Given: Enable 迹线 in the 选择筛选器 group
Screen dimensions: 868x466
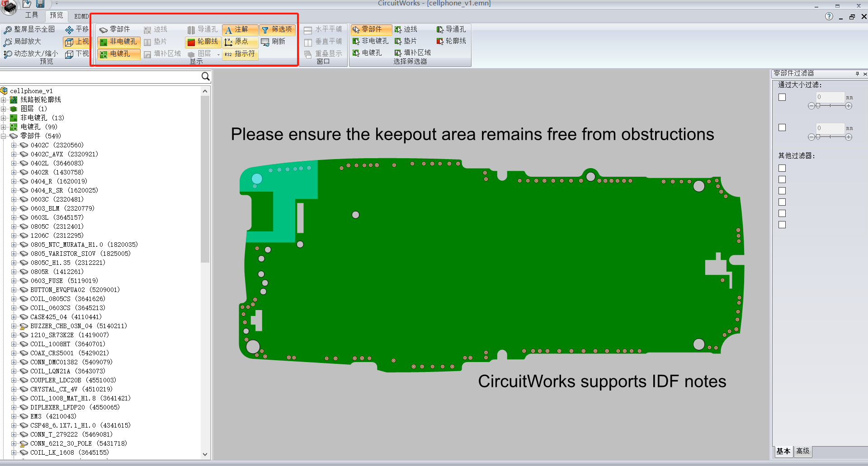Looking at the screenshot, I should (406, 29).
